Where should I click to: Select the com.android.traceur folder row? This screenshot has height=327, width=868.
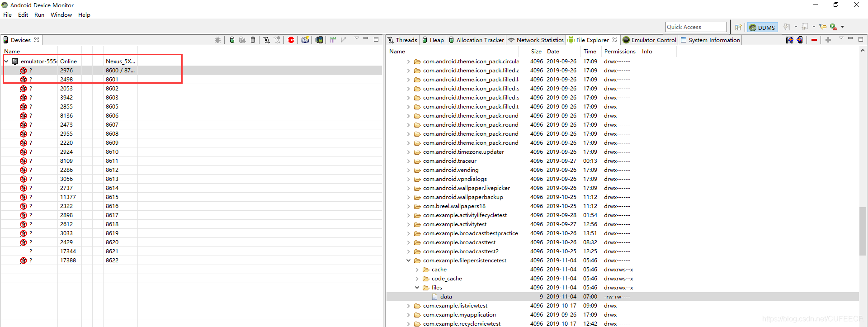click(x=623, y=161)
